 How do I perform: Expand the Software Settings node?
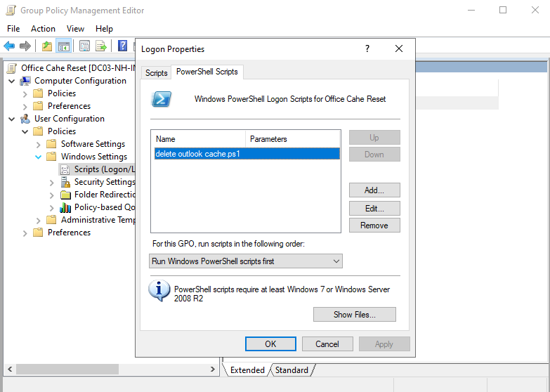click(x=38, y=144)
